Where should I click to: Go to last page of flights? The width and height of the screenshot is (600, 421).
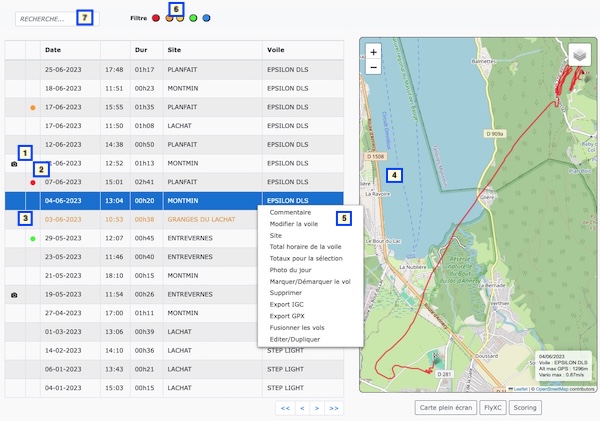(x=334, y=408)
